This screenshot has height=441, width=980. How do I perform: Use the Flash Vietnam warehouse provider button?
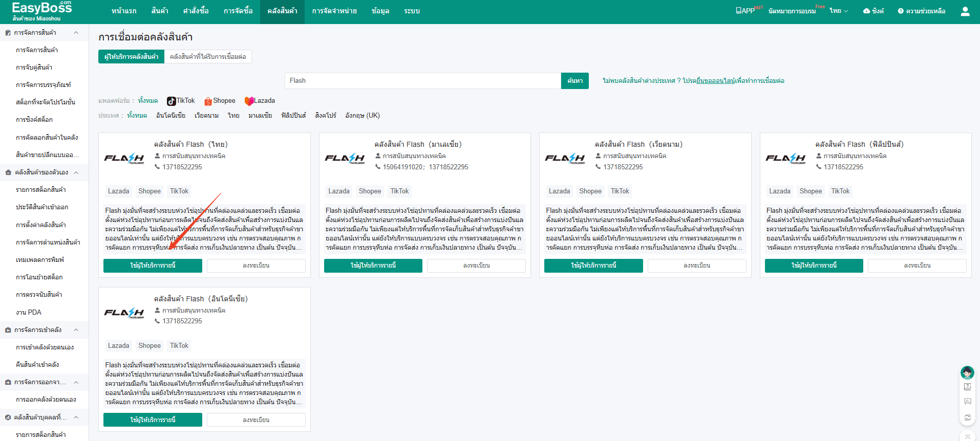[x=593, y=266]
